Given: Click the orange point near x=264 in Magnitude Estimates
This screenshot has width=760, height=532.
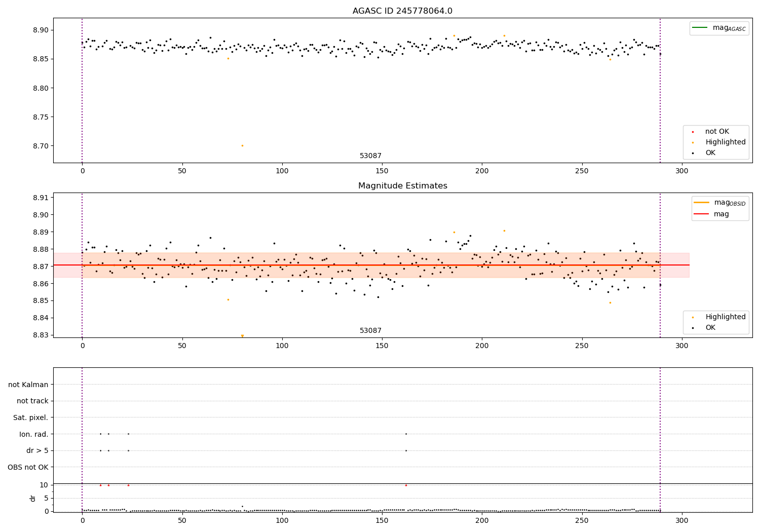Looking at the screenshot, I should click(x=610, y=302).
